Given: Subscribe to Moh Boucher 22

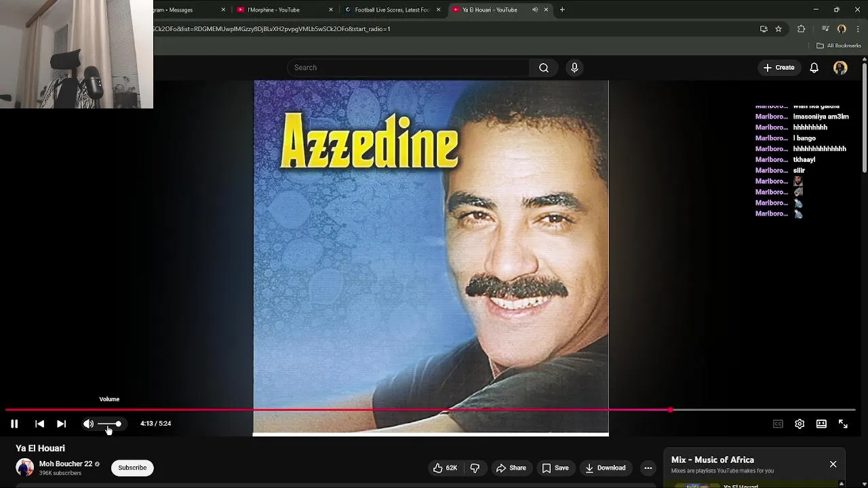Looking at the screenshot, I should [132, 468].
